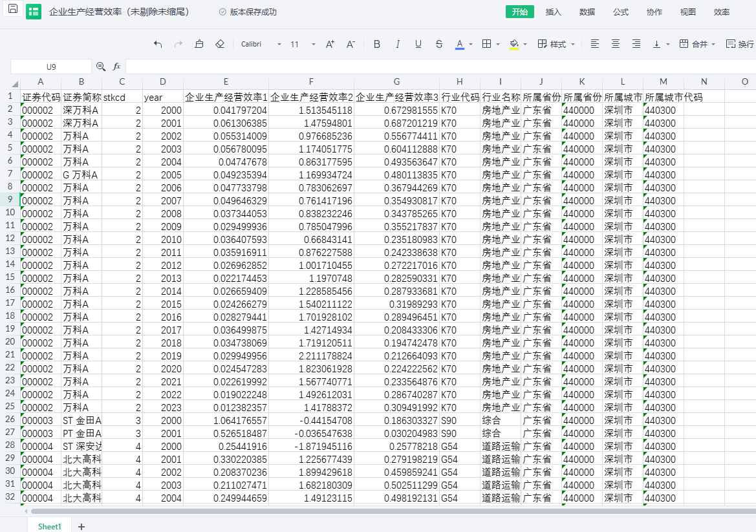Open the 数据 tab
Viewport: 756px width, 532px height.
587,12
